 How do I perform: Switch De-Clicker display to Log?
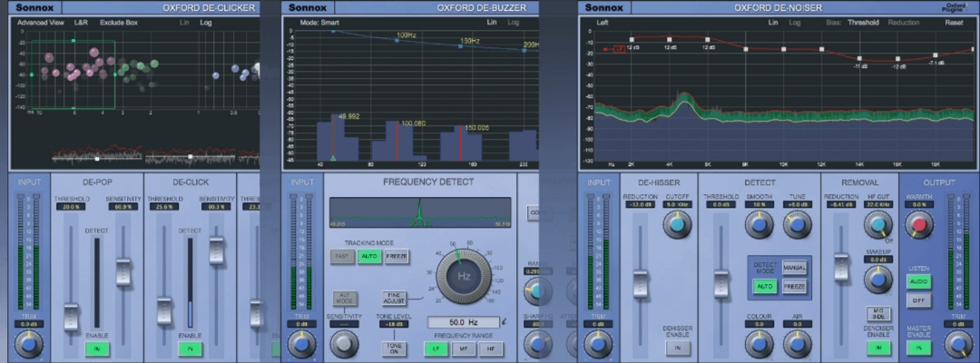[206, 23]
